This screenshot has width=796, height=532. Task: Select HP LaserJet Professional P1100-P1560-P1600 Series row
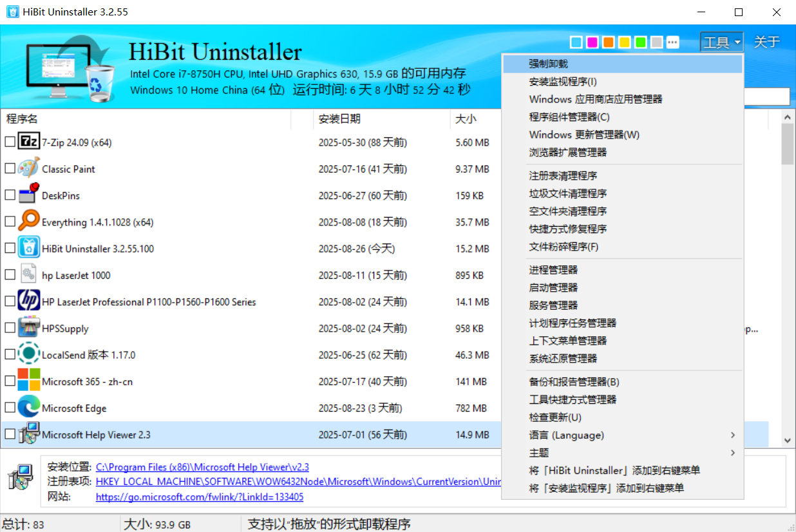click(384, 301)
